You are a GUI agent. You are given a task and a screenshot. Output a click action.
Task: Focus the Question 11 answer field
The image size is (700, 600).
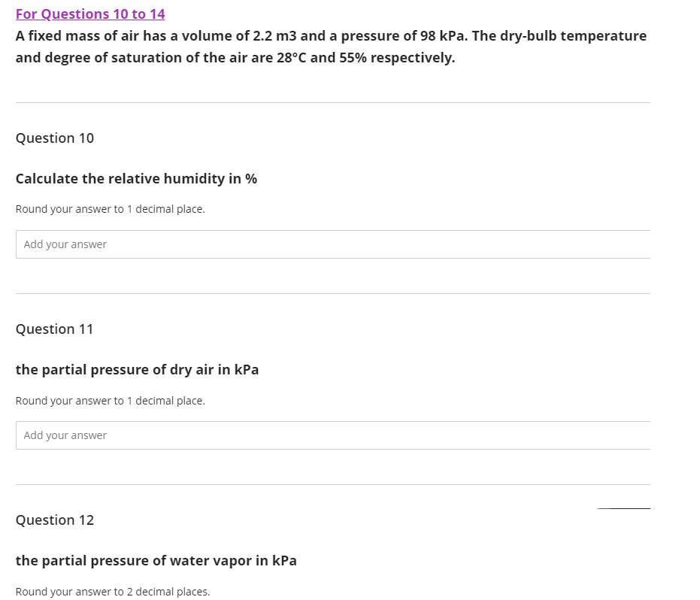pos(333,435)
